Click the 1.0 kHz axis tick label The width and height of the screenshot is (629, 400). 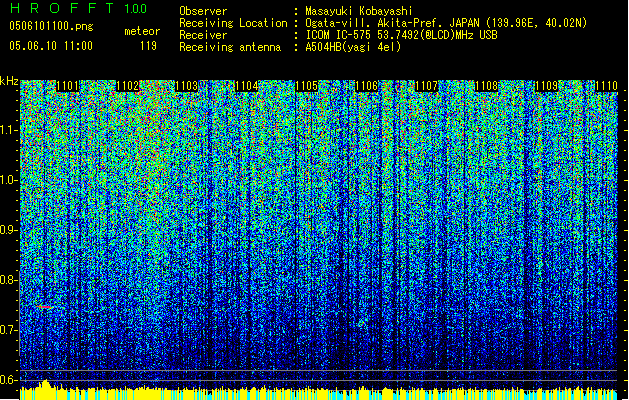click(x=9, y=180)
